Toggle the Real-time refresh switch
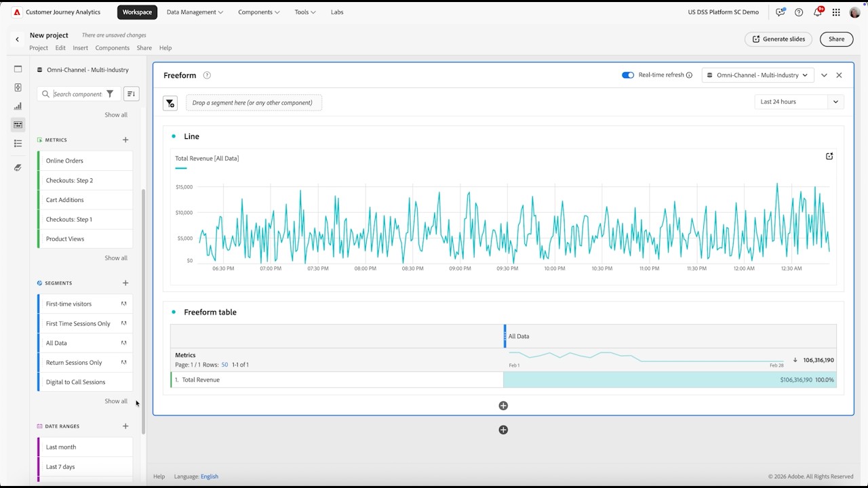 pyautogui.click(x=628, y=75)
